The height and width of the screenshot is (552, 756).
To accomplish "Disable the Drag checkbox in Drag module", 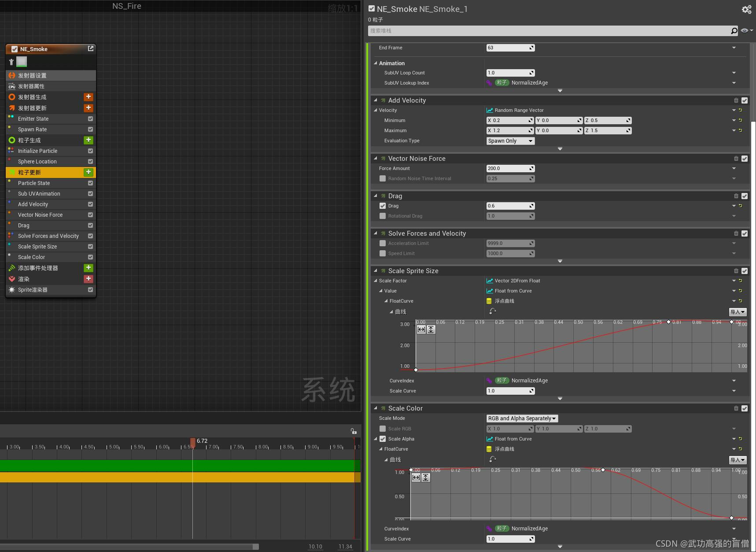I will [x=383, y=206].
